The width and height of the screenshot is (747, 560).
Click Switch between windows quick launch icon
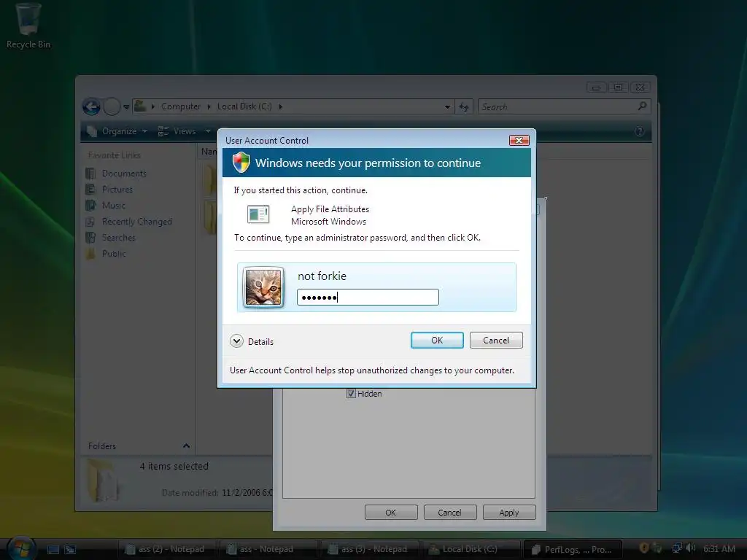pos(70,550)
